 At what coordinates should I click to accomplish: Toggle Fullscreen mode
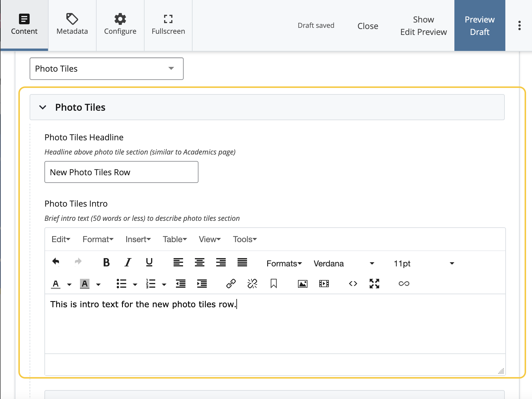click(x=168, y=25)
